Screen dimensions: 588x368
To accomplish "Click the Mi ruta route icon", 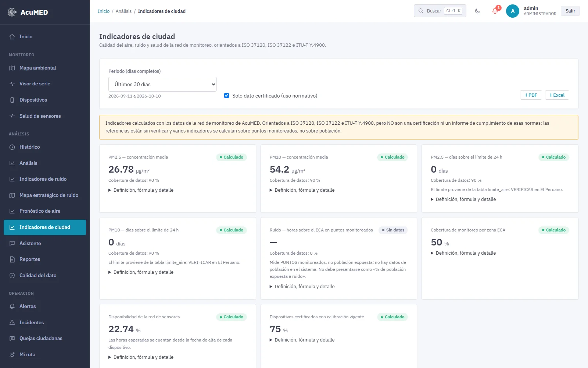I will 12,355.
